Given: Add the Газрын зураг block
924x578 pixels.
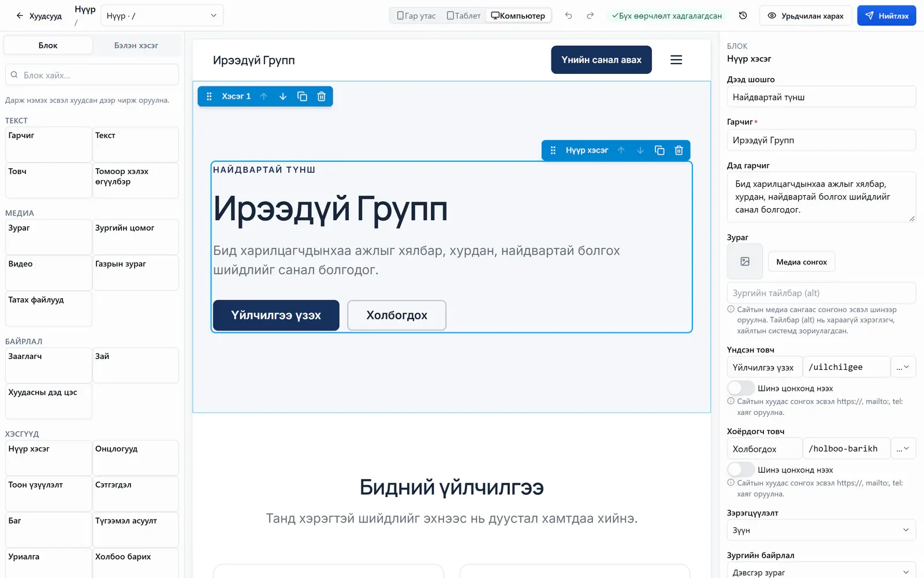Looking at the screenshot, I should (x=135, y=273).
